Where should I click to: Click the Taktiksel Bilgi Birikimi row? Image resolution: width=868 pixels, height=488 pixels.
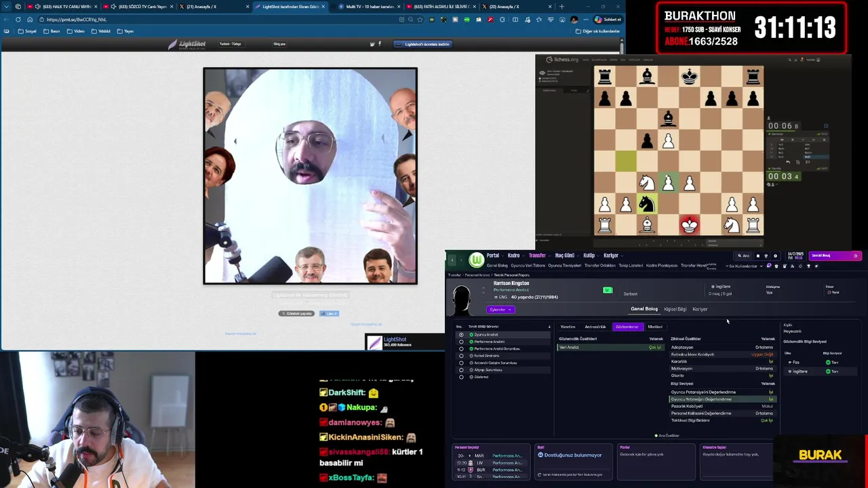[x=722, y=420]
